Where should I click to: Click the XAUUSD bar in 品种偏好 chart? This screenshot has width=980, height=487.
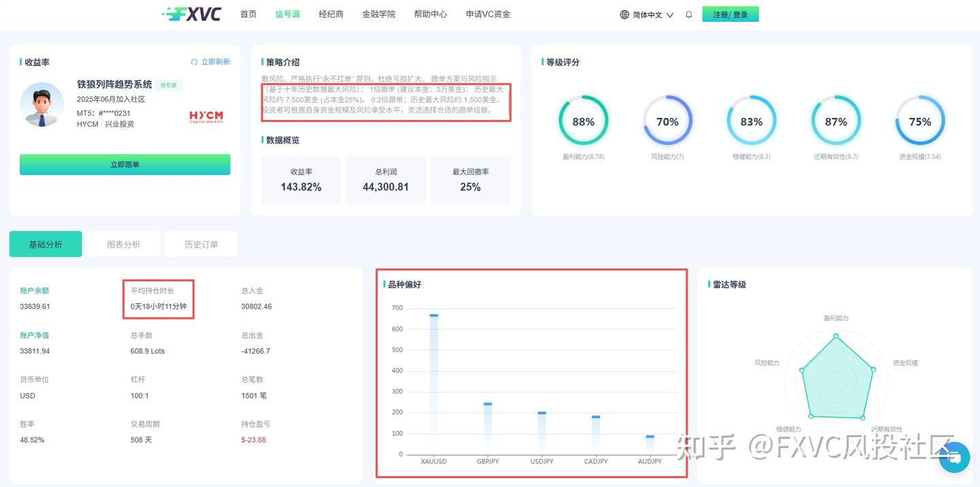click(434, 383)
